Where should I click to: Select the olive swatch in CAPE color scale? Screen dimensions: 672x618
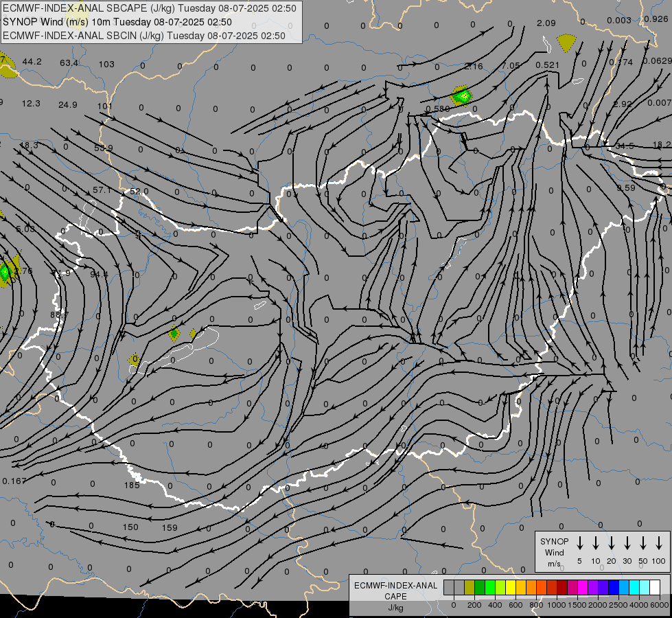click(470, 588)
